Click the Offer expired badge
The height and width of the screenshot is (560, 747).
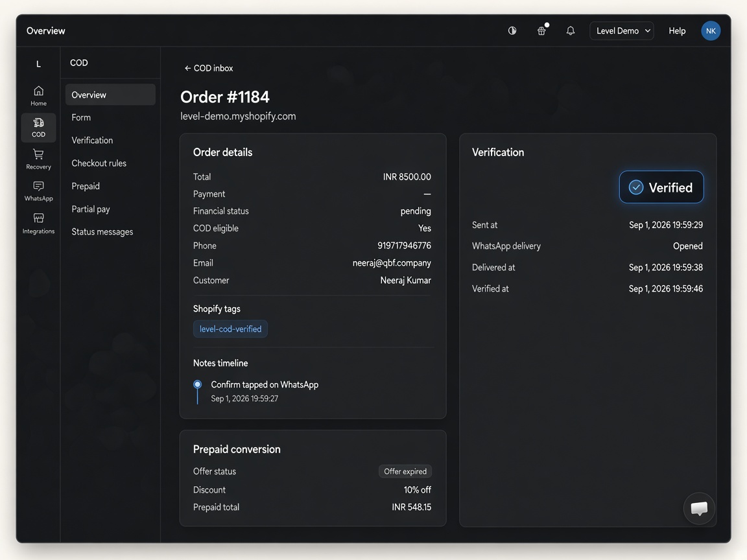(405, 471)
